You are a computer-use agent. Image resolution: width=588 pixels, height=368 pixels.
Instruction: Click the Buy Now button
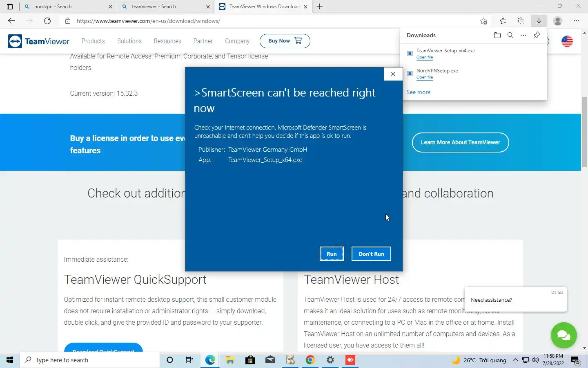285,41
